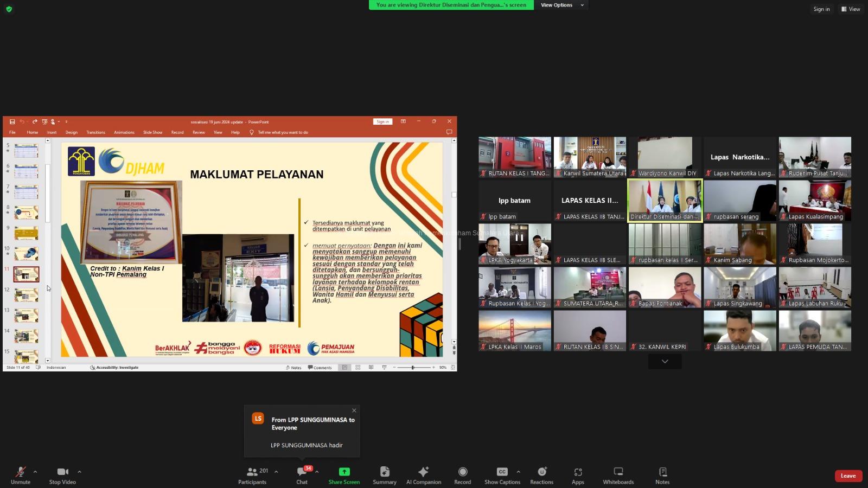
Task: Toggle Show Captions
Action: [502, 475]
